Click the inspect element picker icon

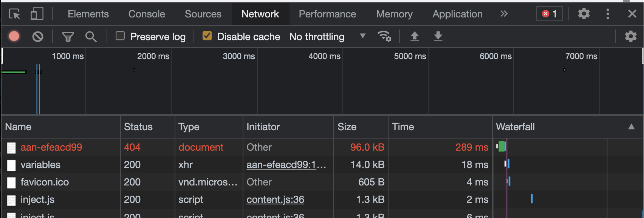15,14
